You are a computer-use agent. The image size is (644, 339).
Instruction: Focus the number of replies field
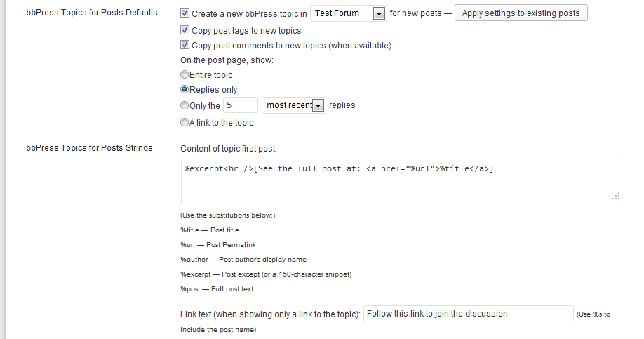241,105
